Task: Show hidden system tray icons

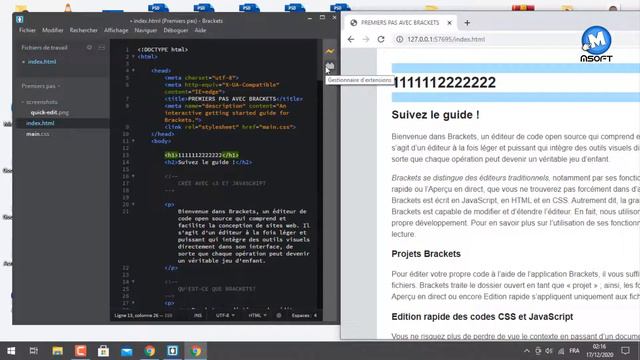Action: (527, 351)
